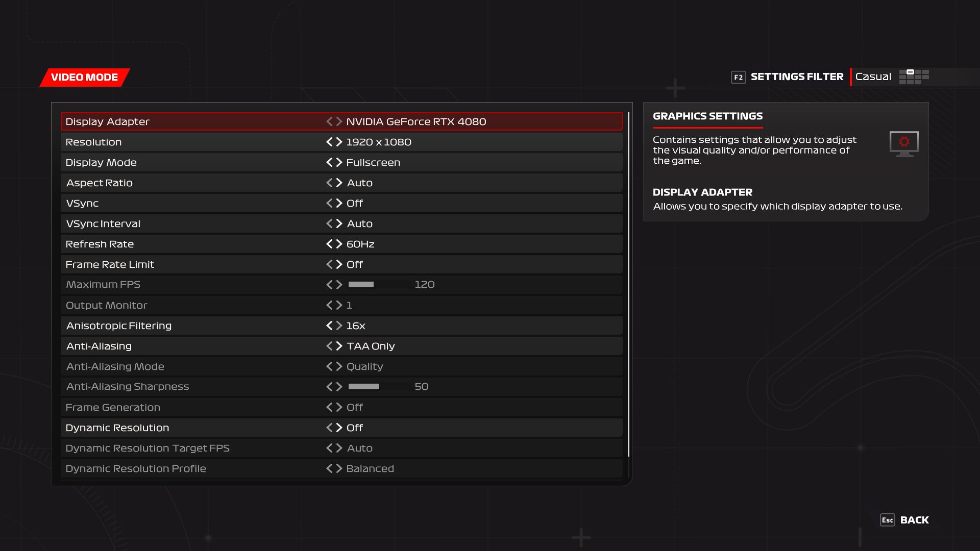The height and width of the screenshot is (551, 980).
Task: Click the left arrow for Anti-Aliasing Sharpness
Action: coord(329,387)
